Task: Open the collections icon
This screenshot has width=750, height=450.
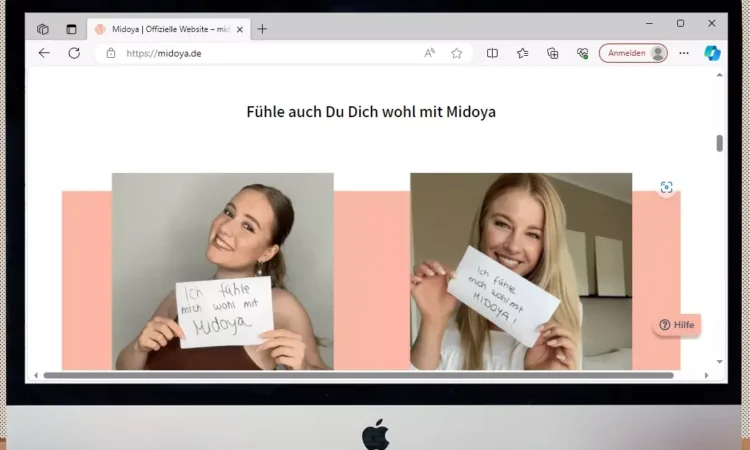Action: point(552,53)
